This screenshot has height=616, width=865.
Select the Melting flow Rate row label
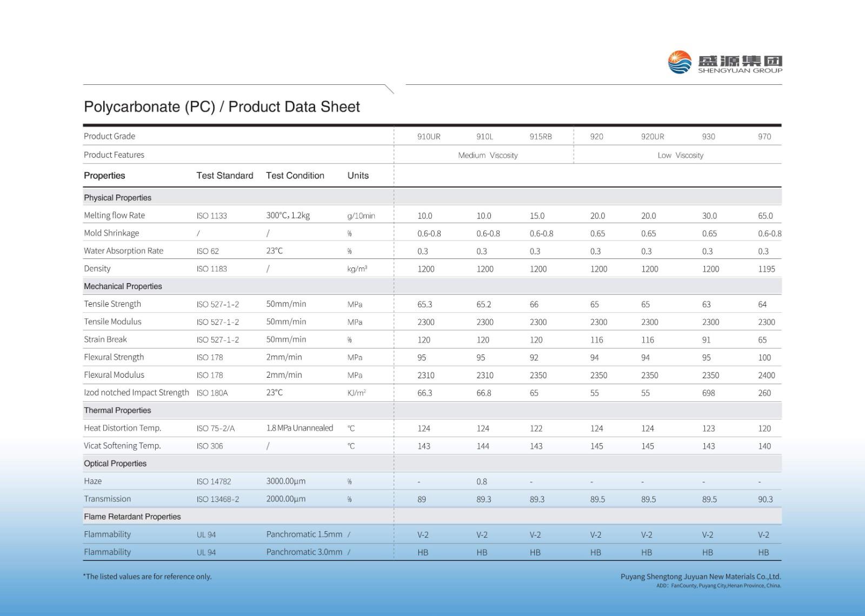(x=114, y=216)
